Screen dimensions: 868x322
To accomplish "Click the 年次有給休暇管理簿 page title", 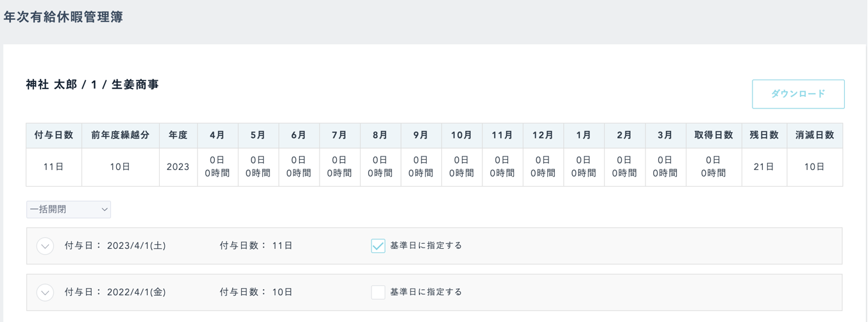I will point(63,17).
